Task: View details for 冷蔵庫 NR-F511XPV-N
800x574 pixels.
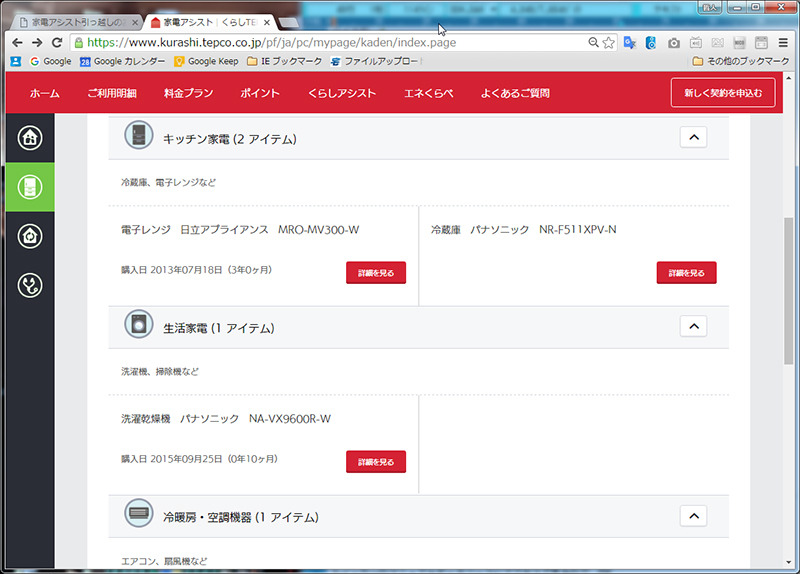Action: pos(686,273)
